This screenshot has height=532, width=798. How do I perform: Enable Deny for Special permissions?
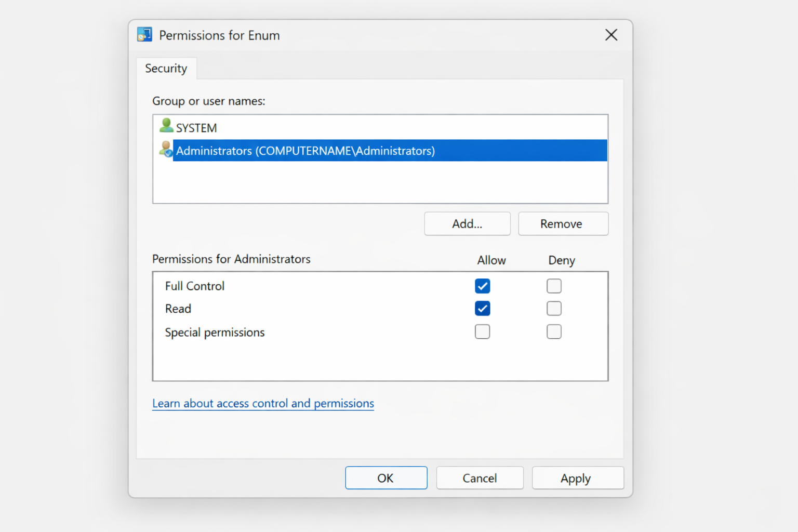click(554, 331)
